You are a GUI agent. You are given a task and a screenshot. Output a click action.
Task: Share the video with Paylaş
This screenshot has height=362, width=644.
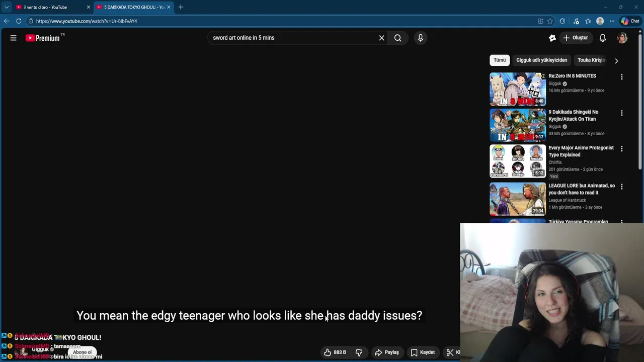coord(386,352)
